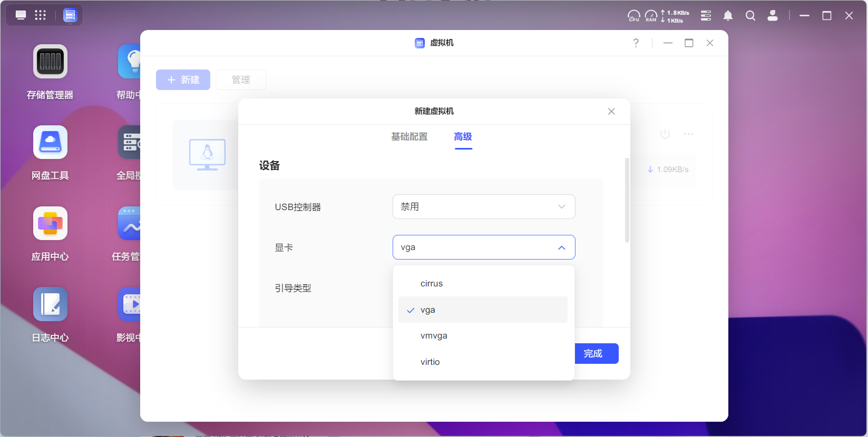Choose vmvga graphics option
The width and height of the screenshot is (868, 437).
[x=483, y=336]
